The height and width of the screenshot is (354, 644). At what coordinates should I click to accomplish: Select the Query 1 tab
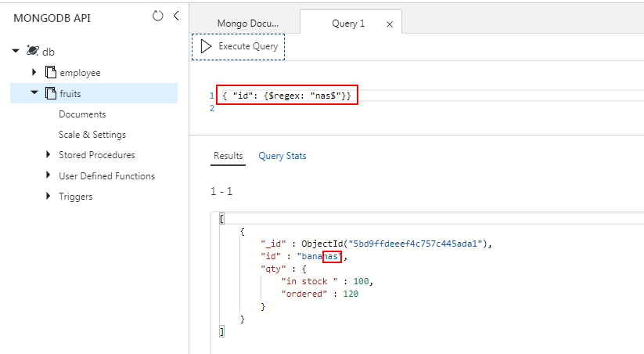click(x=348, y=23)
